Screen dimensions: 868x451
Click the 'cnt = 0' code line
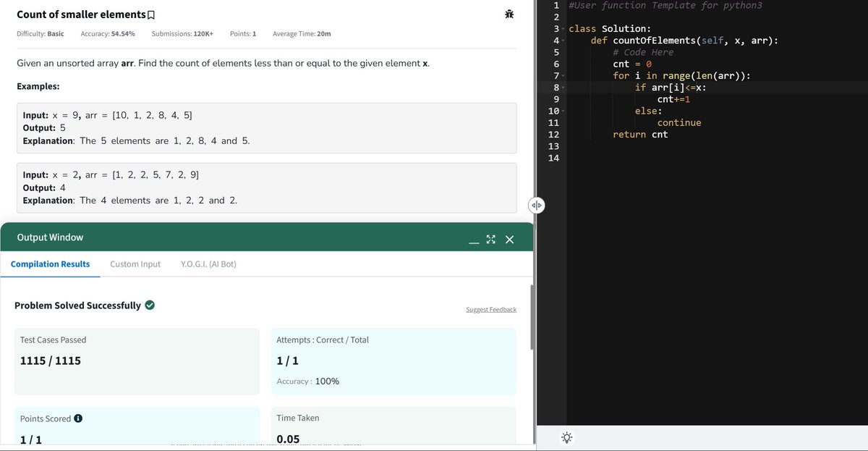632,64
